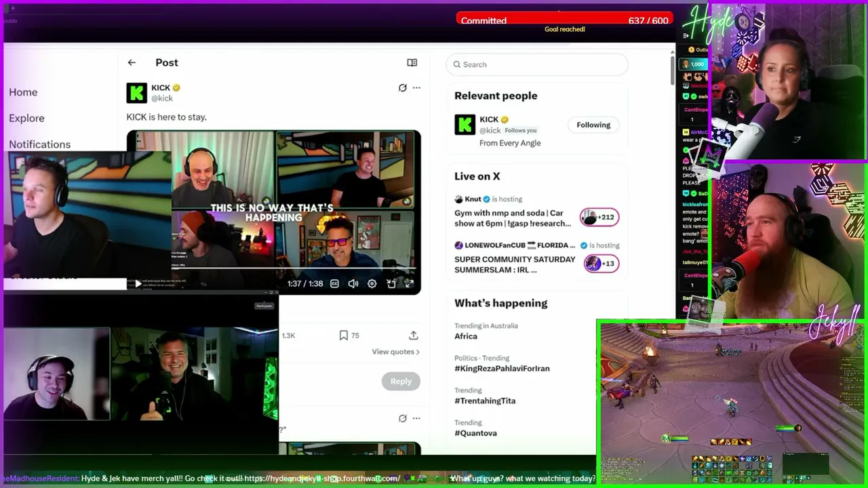Open the Africa trending topic

point(466,336)
